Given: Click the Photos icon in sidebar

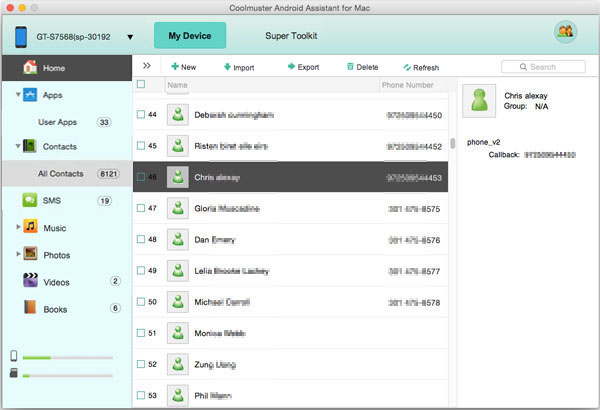Looking at the screenshot, I should tap(31, 255).
